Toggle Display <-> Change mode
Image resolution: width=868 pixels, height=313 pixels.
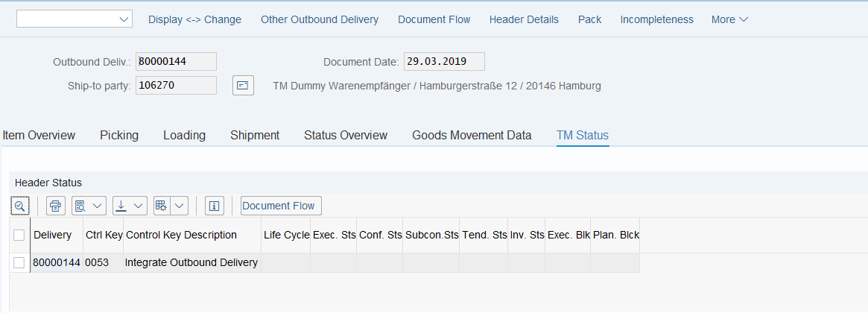[194, 19]
